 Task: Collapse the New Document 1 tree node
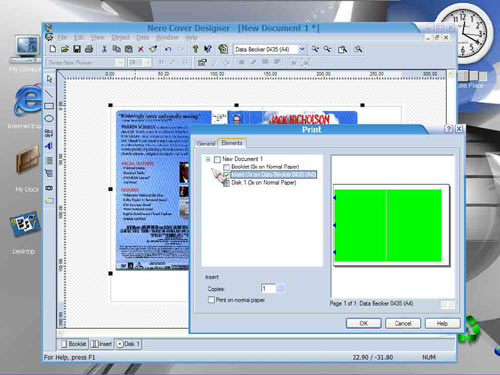coord(208,159)
